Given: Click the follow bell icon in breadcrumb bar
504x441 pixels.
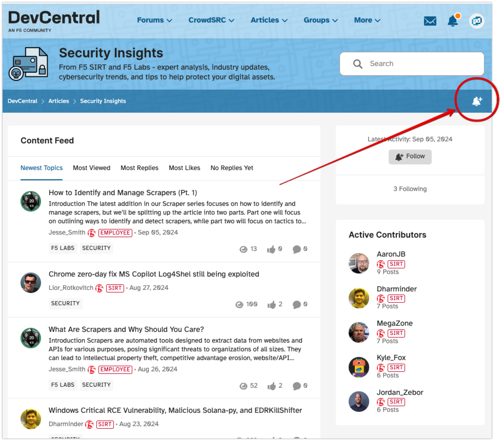Looking at the screenshot, I should coord(477,101).
